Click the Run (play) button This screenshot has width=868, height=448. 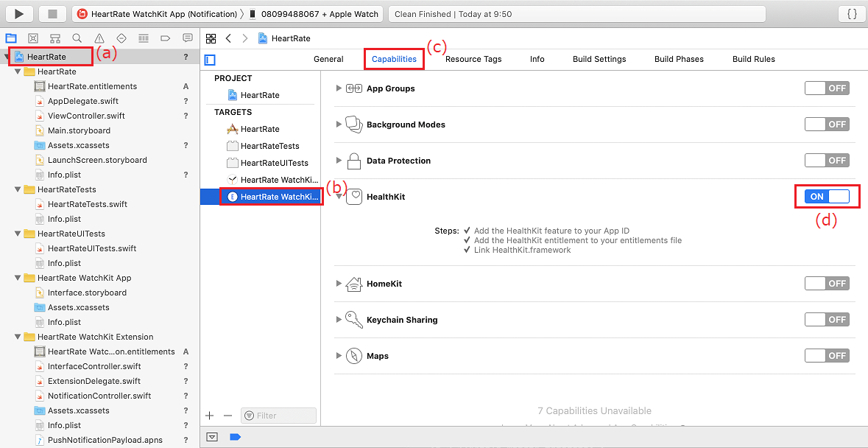[19, 14]
